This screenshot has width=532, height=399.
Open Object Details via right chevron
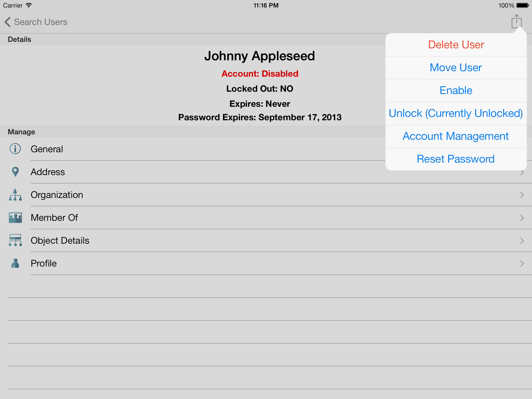click(x=522, y=241)
